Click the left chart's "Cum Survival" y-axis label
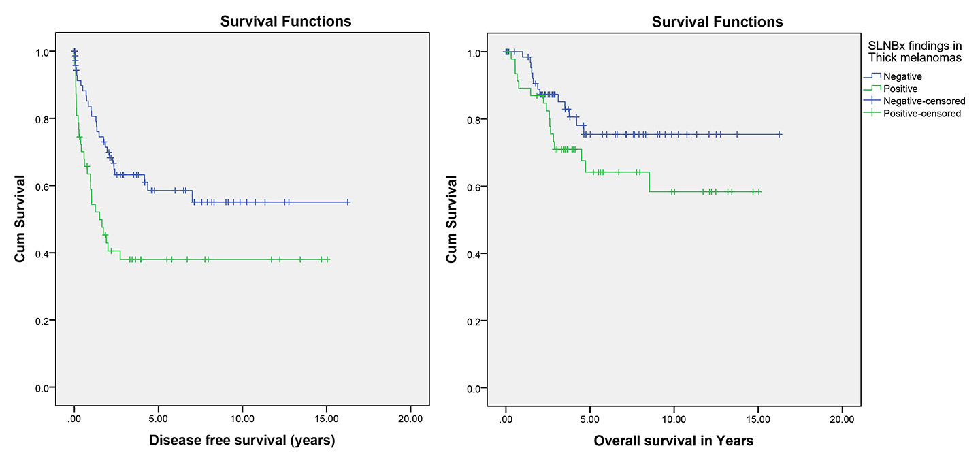Image resolution: width=980 pixels, height=463 pixels. click(x=21, y=219)
